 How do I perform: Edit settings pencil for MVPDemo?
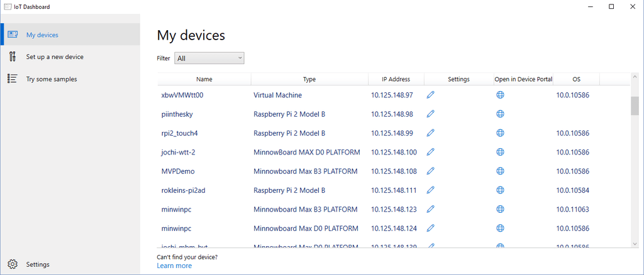tap(430, 171)
